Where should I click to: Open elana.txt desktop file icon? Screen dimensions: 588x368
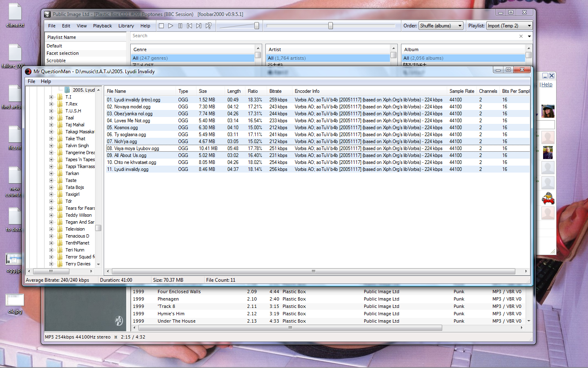click(15, 15)
